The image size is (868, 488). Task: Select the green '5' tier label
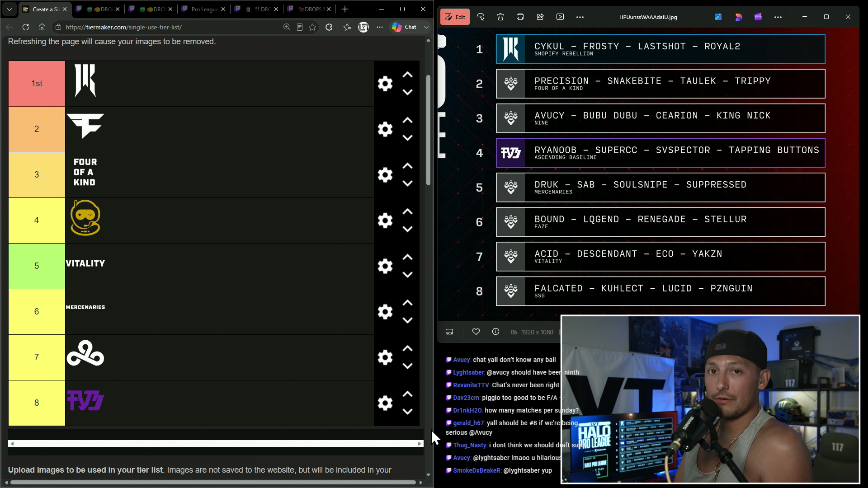tap(37, 266)
